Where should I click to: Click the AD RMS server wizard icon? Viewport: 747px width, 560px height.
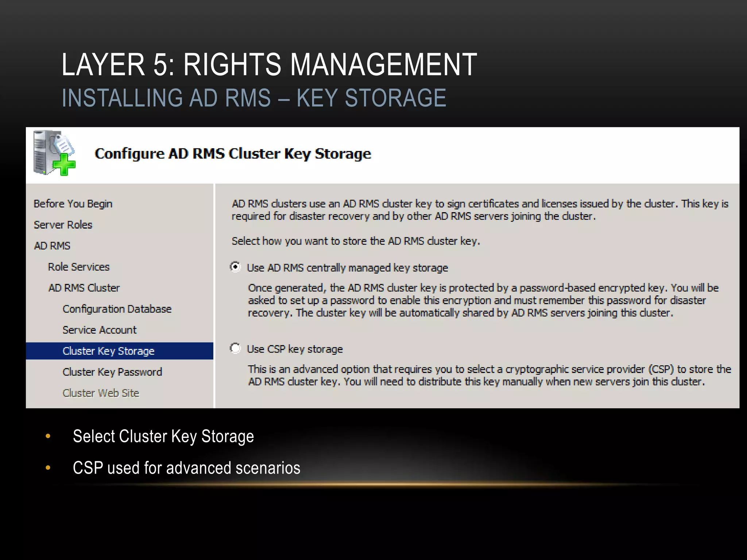pos(54,153)
